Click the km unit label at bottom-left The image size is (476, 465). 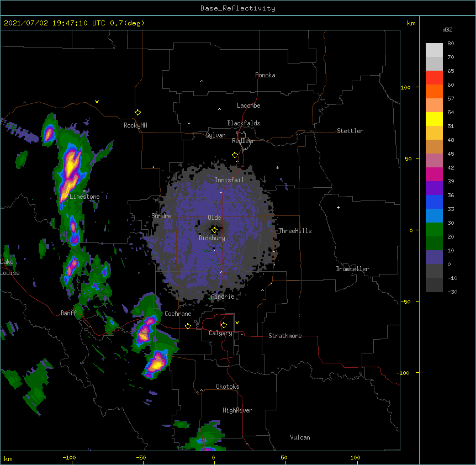(8, 458)
